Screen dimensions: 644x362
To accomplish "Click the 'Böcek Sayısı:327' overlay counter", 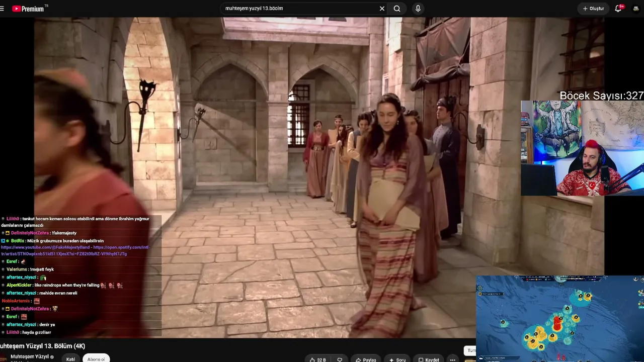I will click(x=601, y=96).
